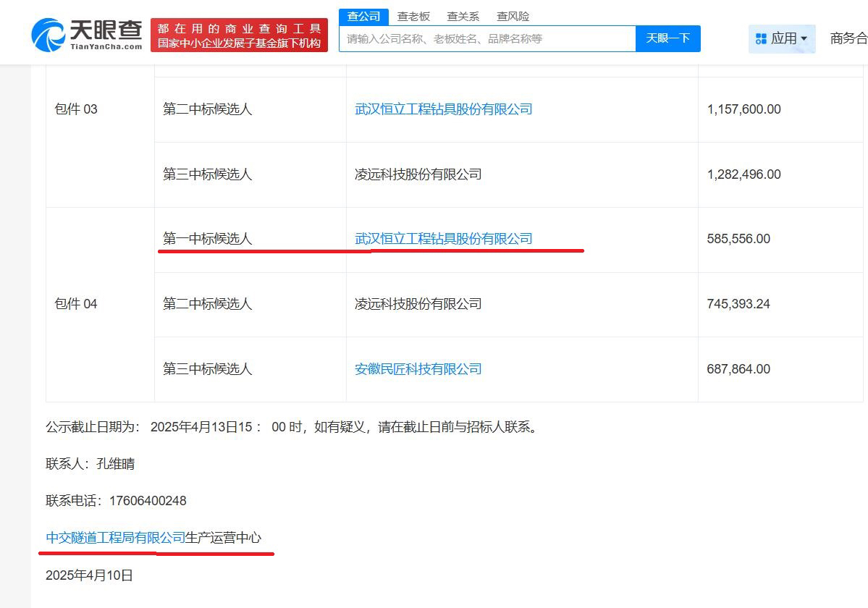Open 安徽民匠科技有限公司 company link

(x=418, y=369)
